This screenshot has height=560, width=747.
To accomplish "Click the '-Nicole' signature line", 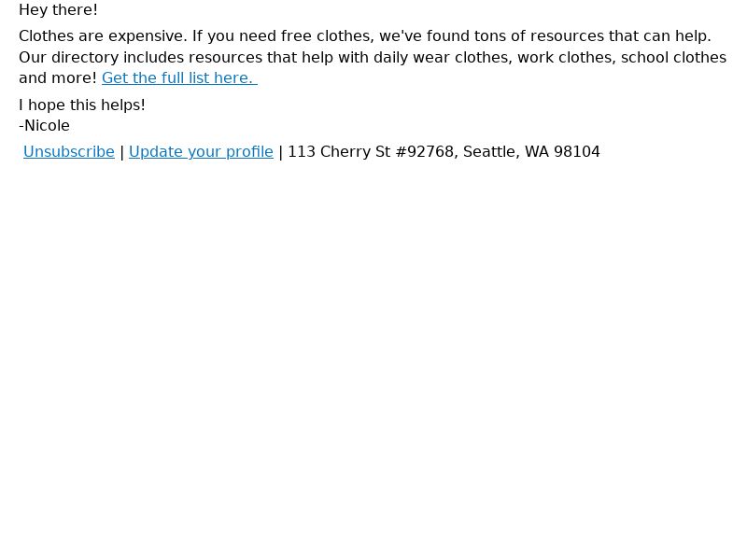I will (44, 126).
